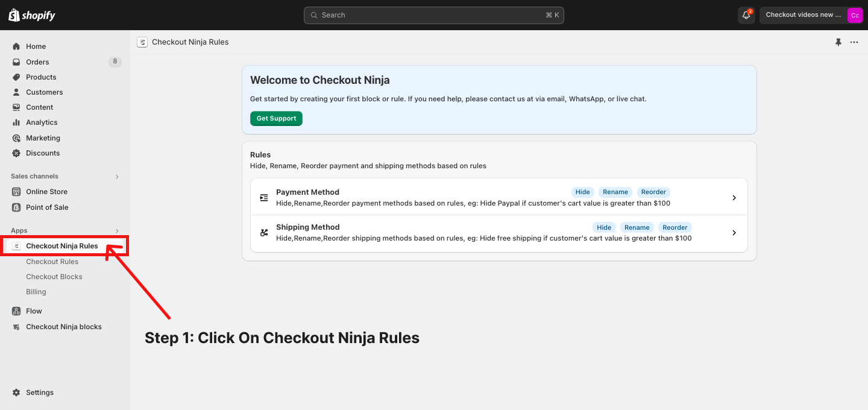Open Checkout Rules submenu link
This screenshot has width=868, height=410.
pyautogui.click(x=52, y=262)
